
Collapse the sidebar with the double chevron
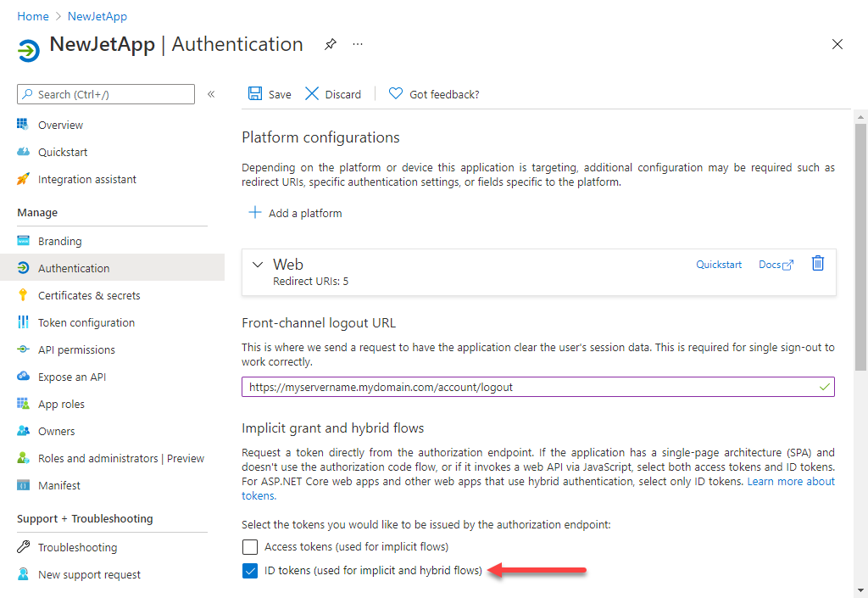[x=211, y=95]
